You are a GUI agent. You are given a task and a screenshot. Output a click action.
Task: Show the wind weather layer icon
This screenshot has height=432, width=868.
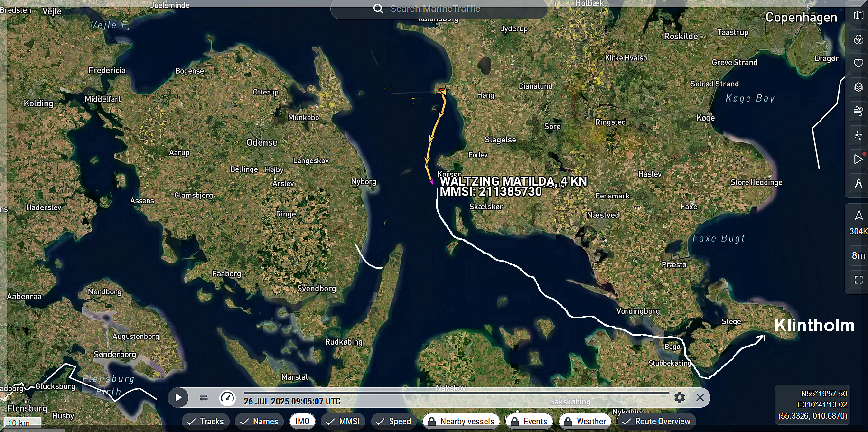858,111
